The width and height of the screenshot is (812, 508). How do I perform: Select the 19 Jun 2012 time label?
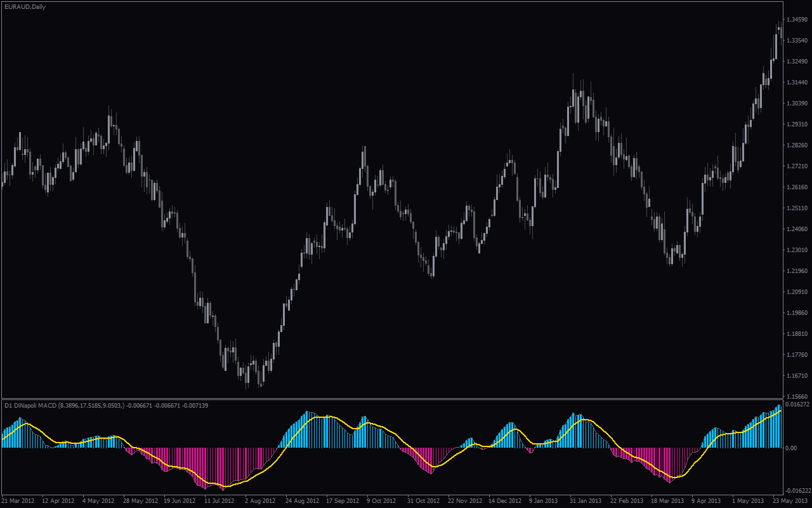coord(180,501)
